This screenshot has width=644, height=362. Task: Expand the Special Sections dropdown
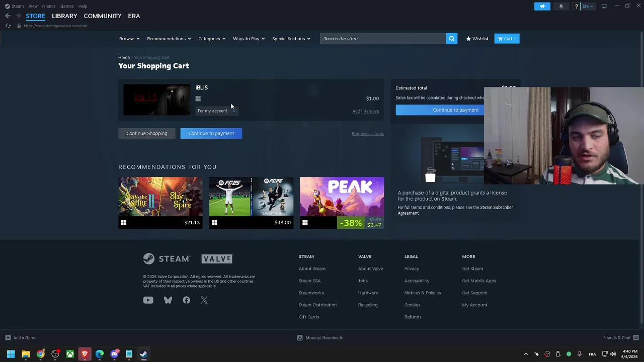(x=291, y=39)
